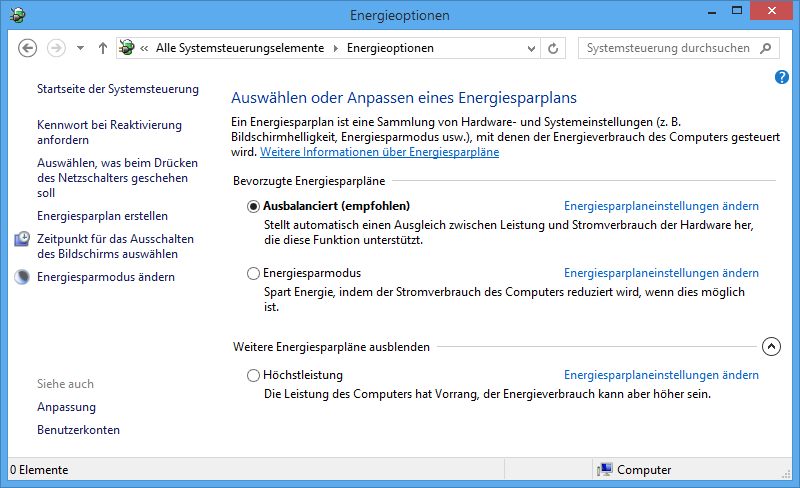Select the Energiesparmodus power plan

coord(253,273)
